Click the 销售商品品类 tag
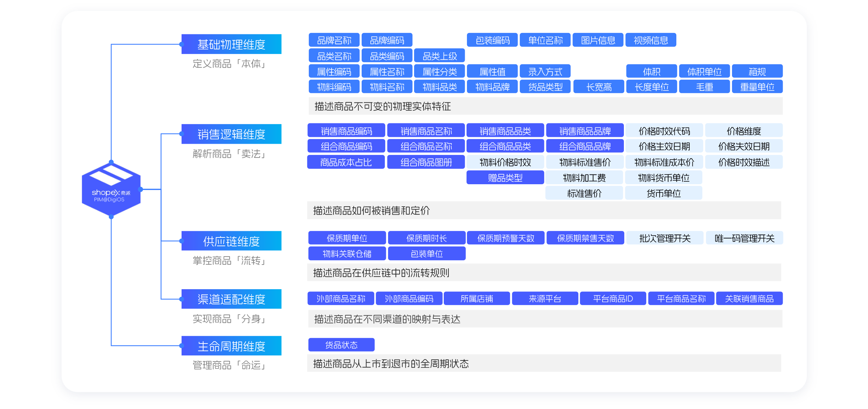The height and width of the screenshot is (409, 868). (x=505, y=131)
